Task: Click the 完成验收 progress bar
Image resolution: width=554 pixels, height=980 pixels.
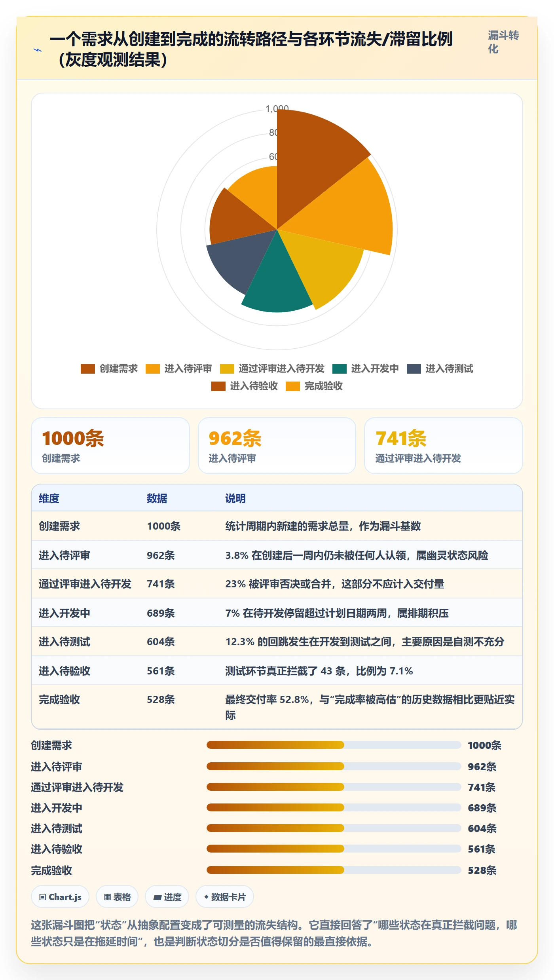Action: 334,870
